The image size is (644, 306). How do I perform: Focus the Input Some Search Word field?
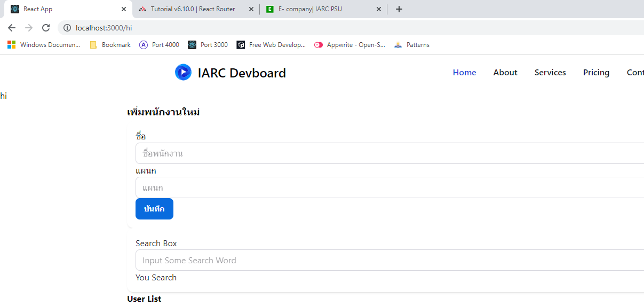pyautogui.click(x=389, y=260)
